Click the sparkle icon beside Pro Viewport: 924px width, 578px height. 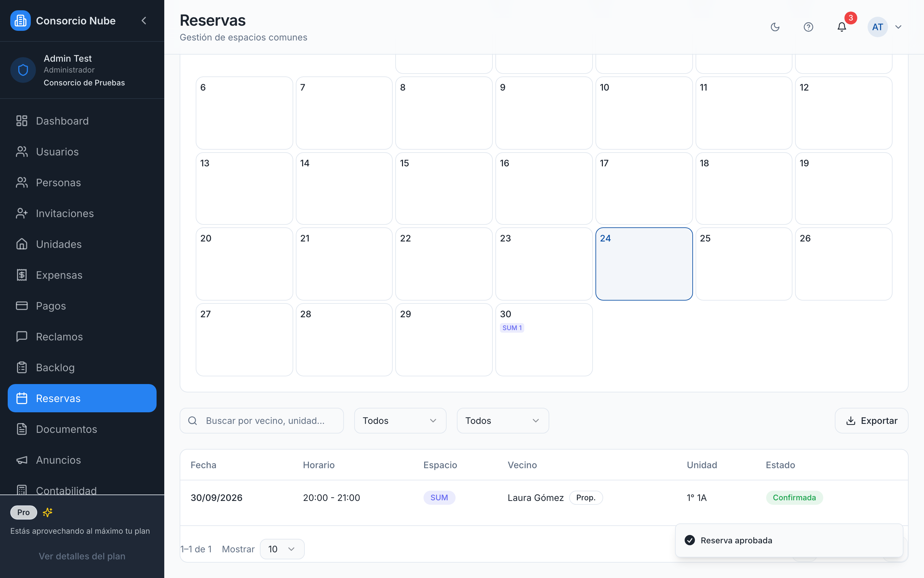[47, 512]
